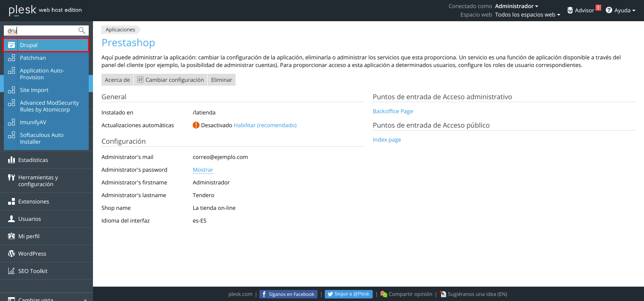Select Drupal from search results
This screenshot has height=301, width=644.
click(29, 45)
